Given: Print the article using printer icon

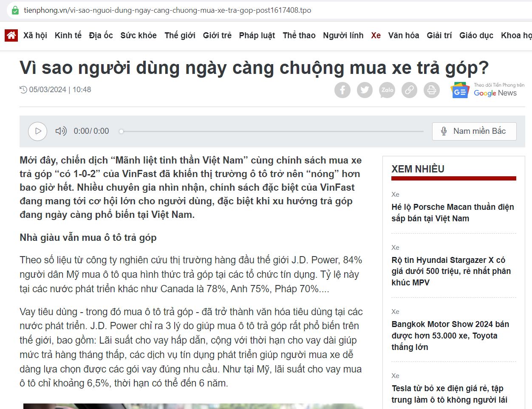Looking at the screenshot, I should click(432, 90).
